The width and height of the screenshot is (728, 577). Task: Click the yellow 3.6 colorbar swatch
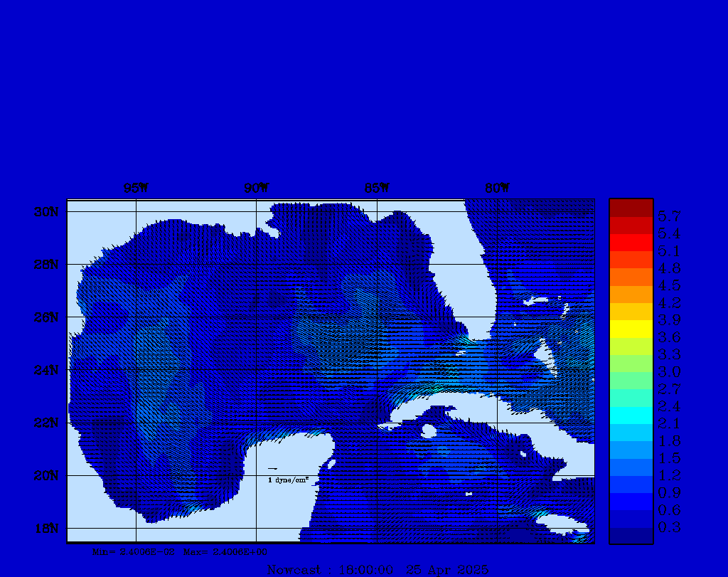click(x=631, y=329)
